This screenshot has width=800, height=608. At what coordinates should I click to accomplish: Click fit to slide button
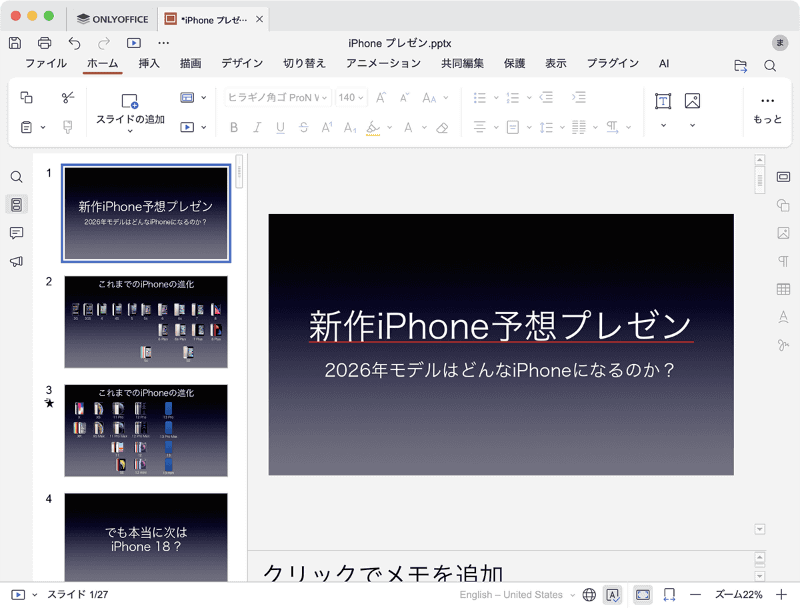[x=643, y=595]
